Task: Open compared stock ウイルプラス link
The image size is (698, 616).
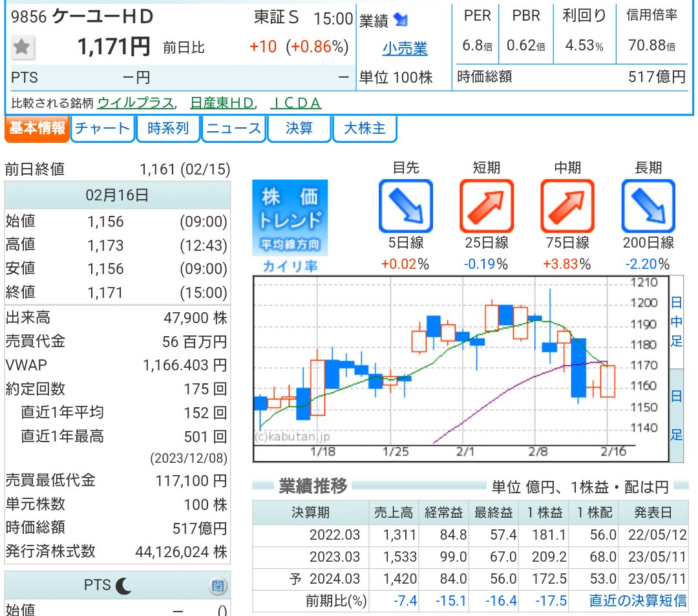Action: click(x=136, y=103)
